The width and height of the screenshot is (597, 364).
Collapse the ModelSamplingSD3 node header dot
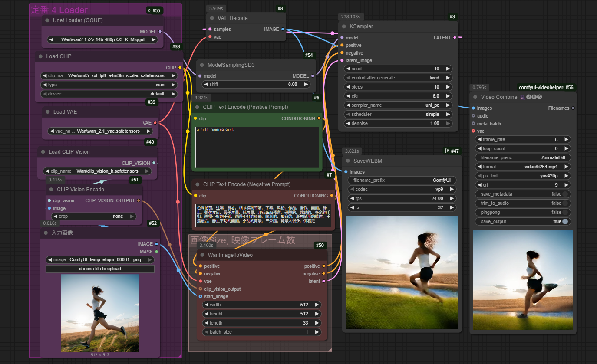(202, 65)
